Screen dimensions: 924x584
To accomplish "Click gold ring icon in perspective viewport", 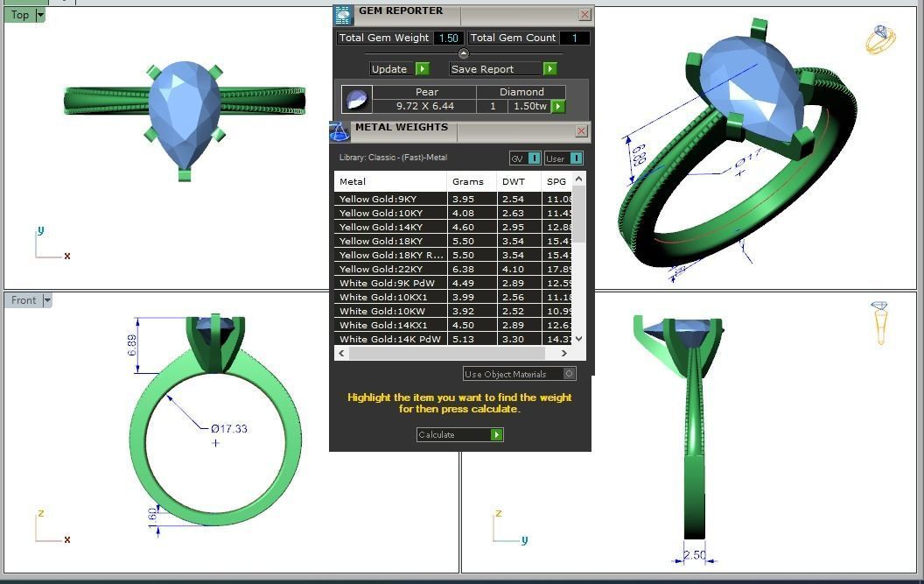I will pyautogui.click(x=880, y=39).
